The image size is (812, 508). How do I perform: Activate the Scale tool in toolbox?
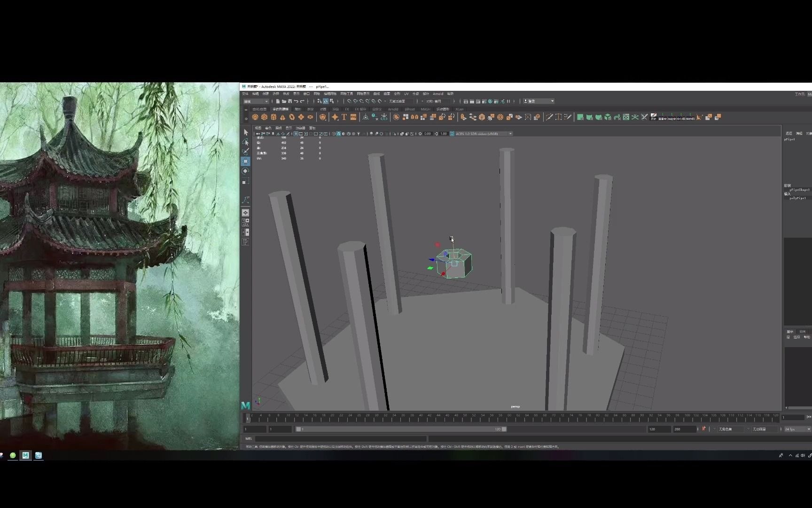[245, 181]
